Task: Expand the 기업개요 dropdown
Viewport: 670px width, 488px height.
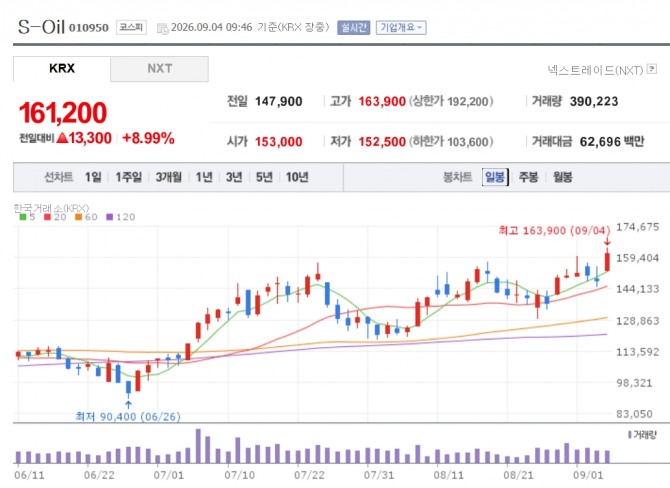Action: pyautogui.click(x=401, y=28)
